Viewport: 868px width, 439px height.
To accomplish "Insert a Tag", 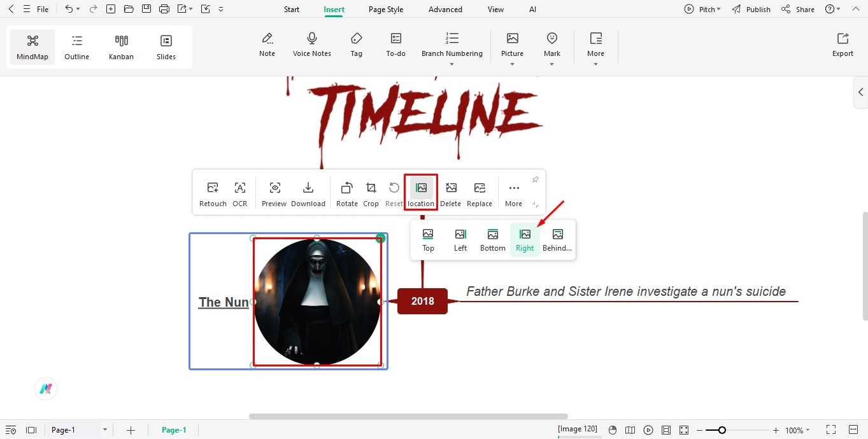I will pyautogui.click(x=357, y=45).
